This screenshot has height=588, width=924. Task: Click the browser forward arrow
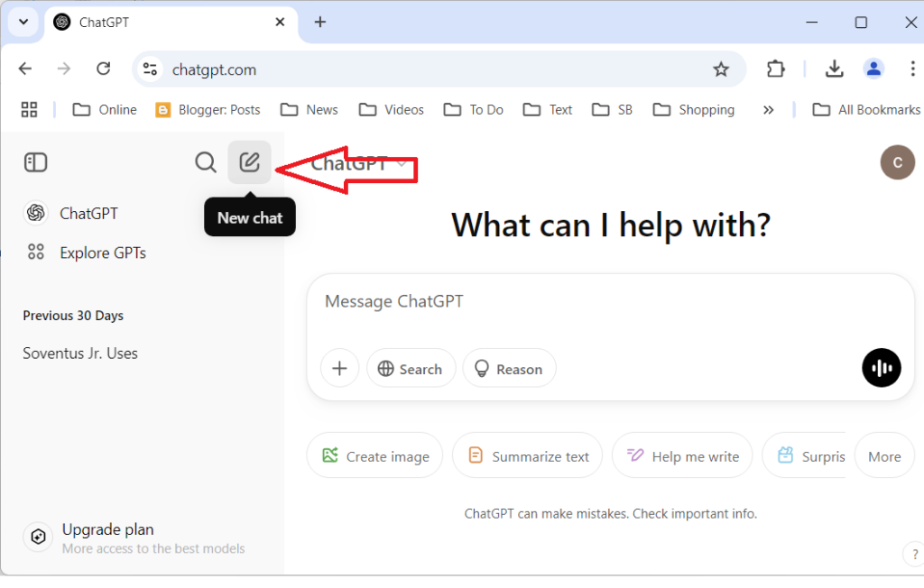click(64, 69)
